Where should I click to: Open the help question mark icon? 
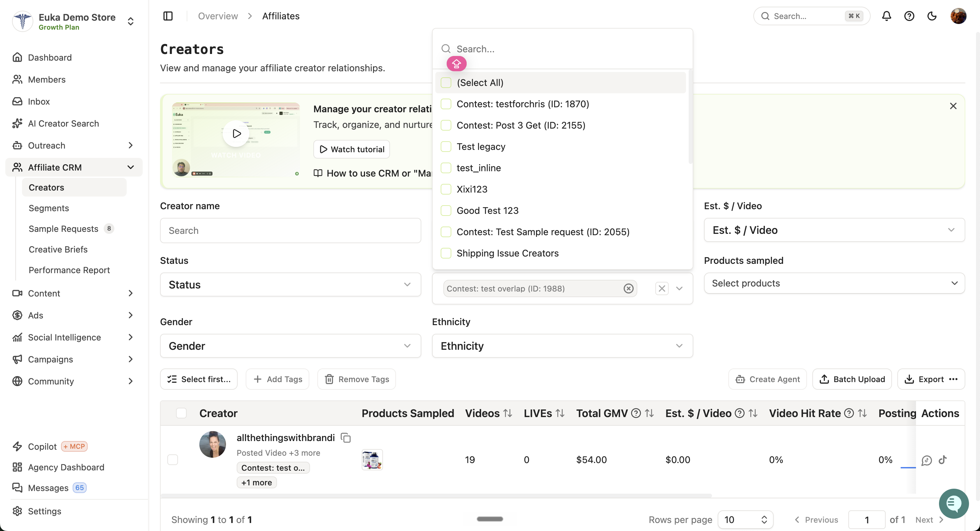[x=909, y=16]
